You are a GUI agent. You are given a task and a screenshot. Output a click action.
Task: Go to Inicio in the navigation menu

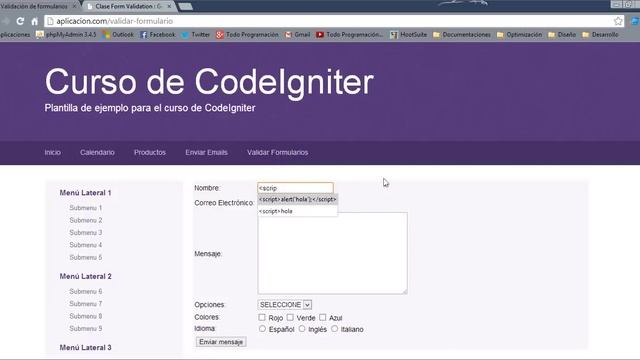(53, 152)
